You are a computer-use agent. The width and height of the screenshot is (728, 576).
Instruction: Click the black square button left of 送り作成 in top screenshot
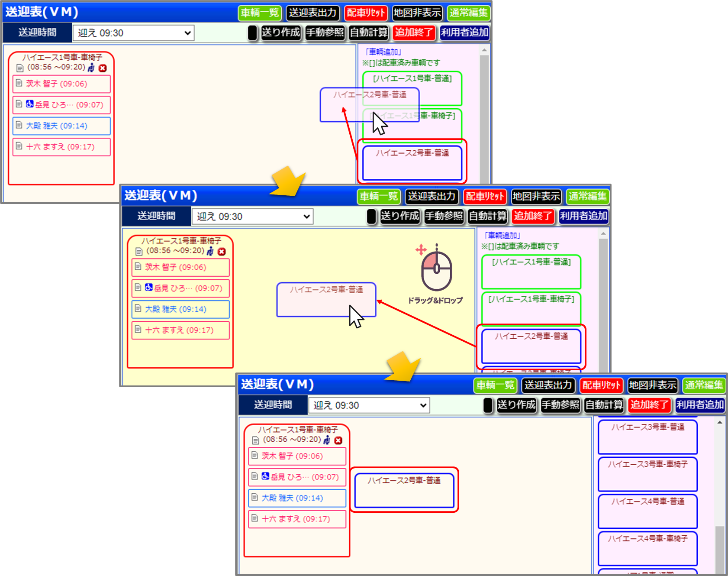pos(253,33)
